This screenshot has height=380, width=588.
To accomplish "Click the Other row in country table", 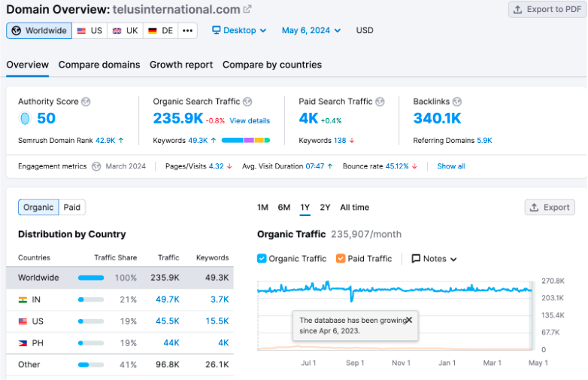I will coord(120,365).
